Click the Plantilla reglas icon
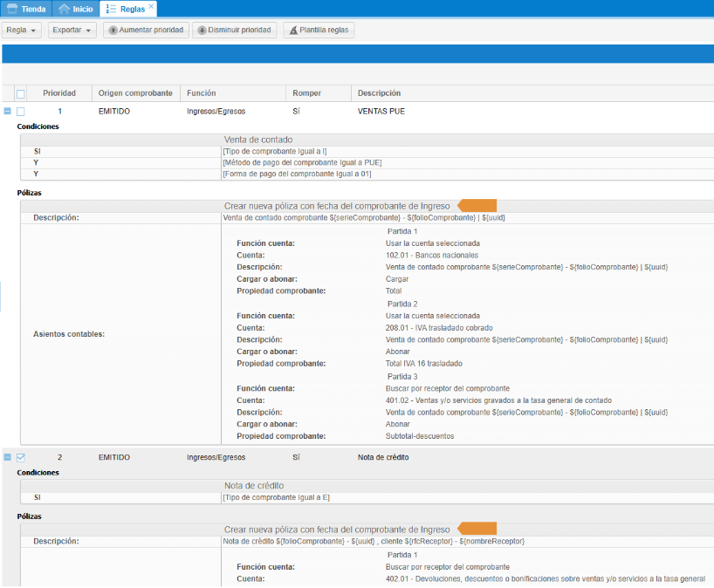This screenshot has width=714, height=588. (292, 31)
